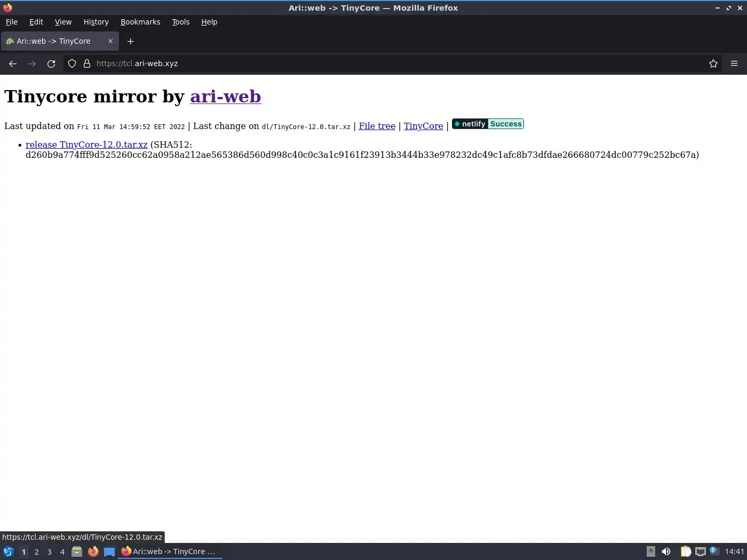Launch the file manager from taskbar
This screenshot has height=560, width=747.
[x=77, y=551]
